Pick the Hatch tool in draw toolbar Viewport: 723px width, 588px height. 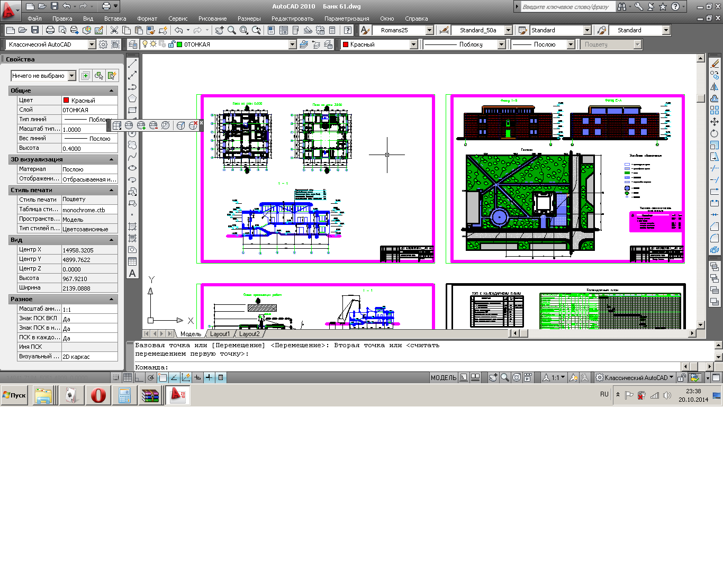pos(132,227)
